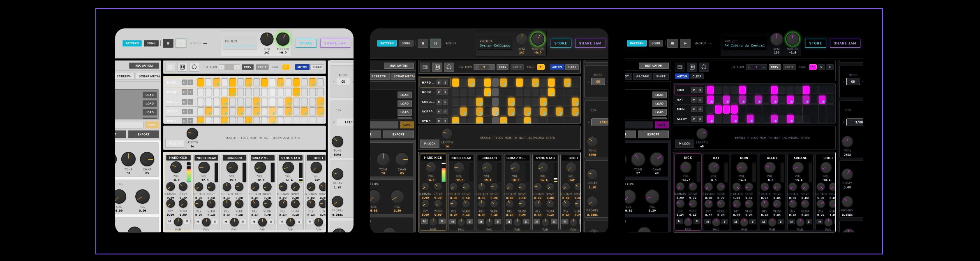
Task: Click purple SAVE button in magenta panel
Action: (x=662, y=125)
